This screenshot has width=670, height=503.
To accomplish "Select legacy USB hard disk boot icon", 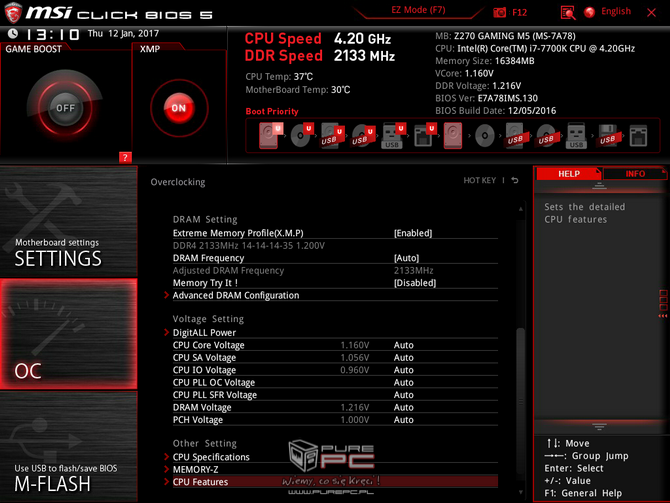I will (515, 136).
